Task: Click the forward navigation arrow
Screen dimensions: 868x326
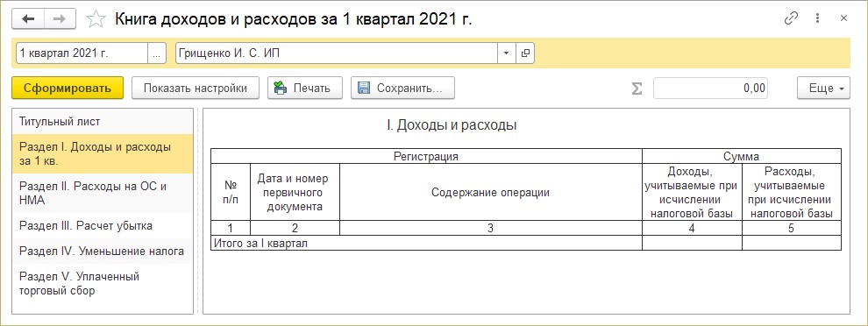Action: 59,18
